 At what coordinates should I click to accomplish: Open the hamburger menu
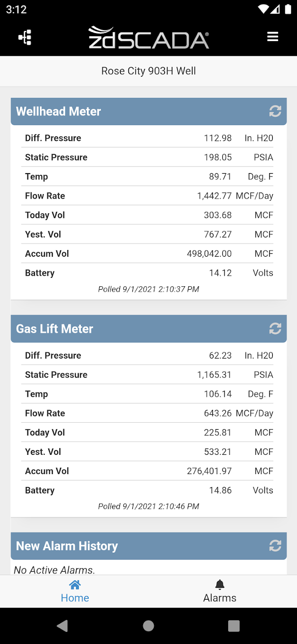[273, 37]
